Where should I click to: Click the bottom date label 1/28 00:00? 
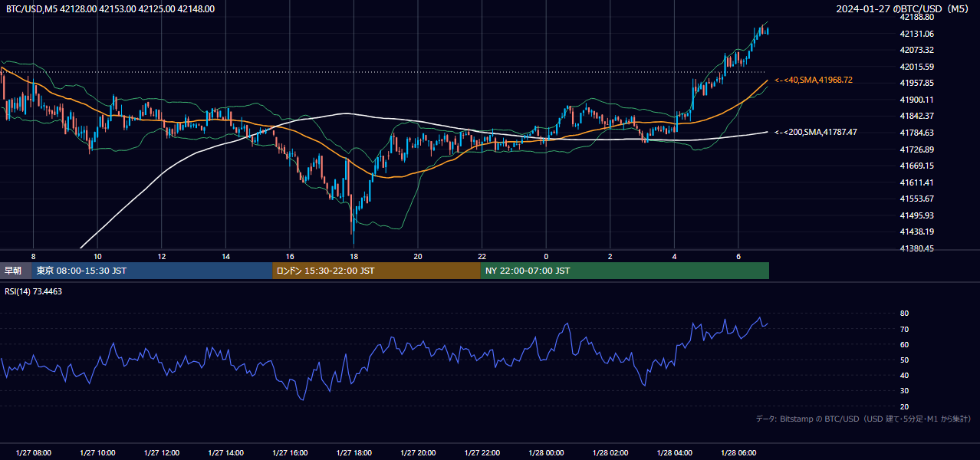(546, 452)
